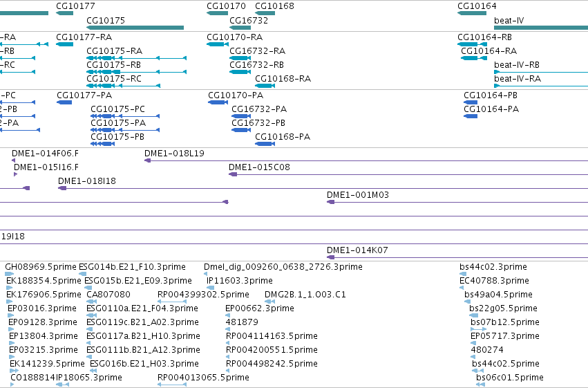Select BAC clone DME1-018L19
The height and width of the screenshot is (388, 588).
[366, 160]
